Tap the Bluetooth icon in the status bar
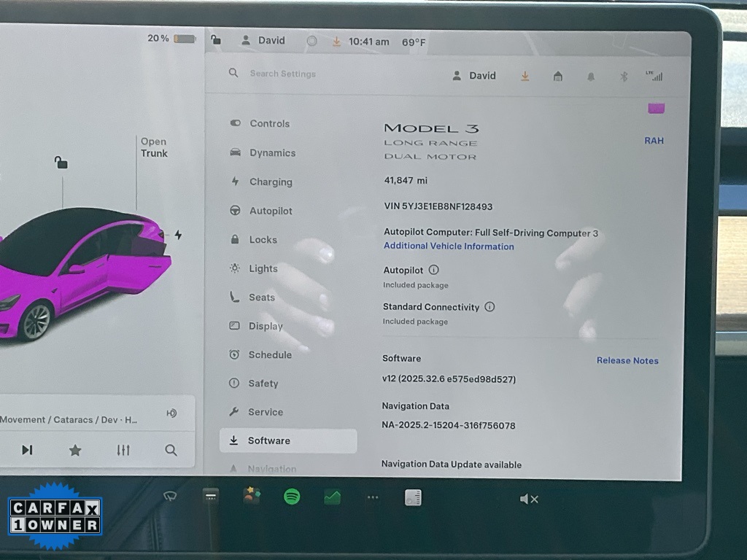 [624, 76]
